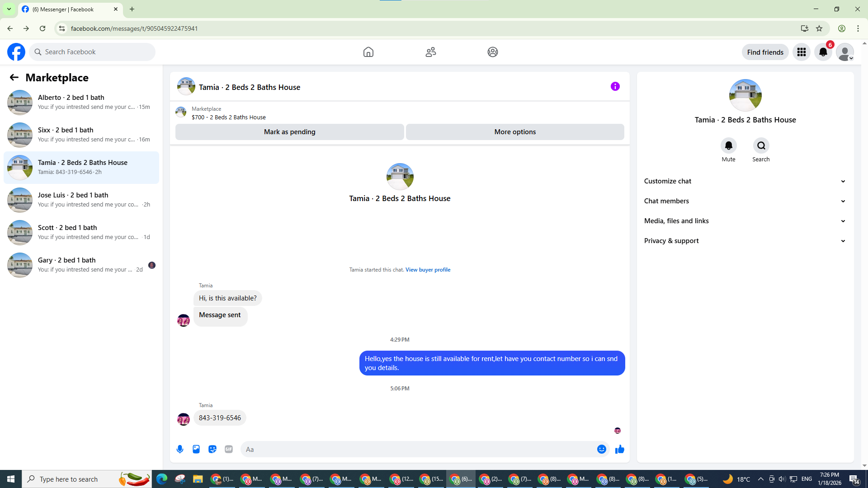Viewport: 868px width, 488px height.
Task: Search within the conversation
Action: pyautogui.click(x=761, y=146)
